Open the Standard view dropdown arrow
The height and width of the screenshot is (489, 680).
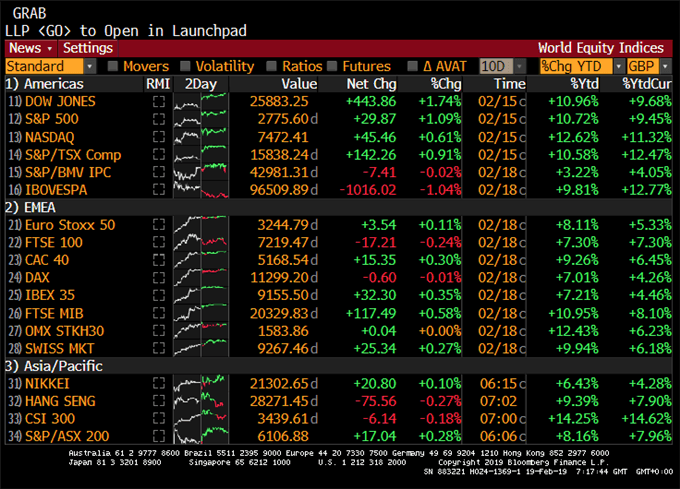point(90,66)
